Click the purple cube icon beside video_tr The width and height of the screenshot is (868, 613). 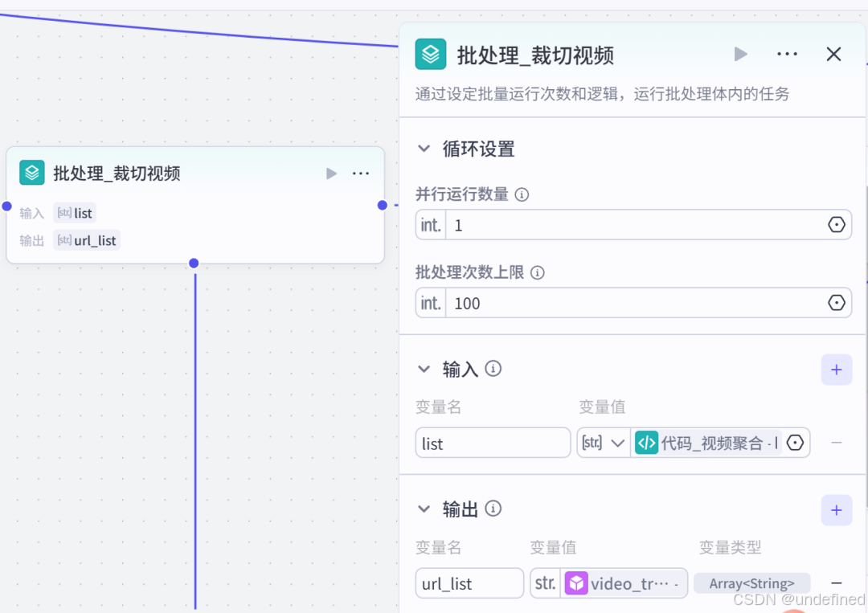click(576, 584)
